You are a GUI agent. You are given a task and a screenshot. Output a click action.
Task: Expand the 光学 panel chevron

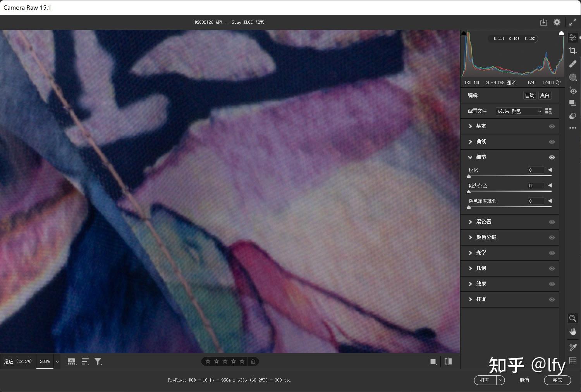tap(470, 253)
